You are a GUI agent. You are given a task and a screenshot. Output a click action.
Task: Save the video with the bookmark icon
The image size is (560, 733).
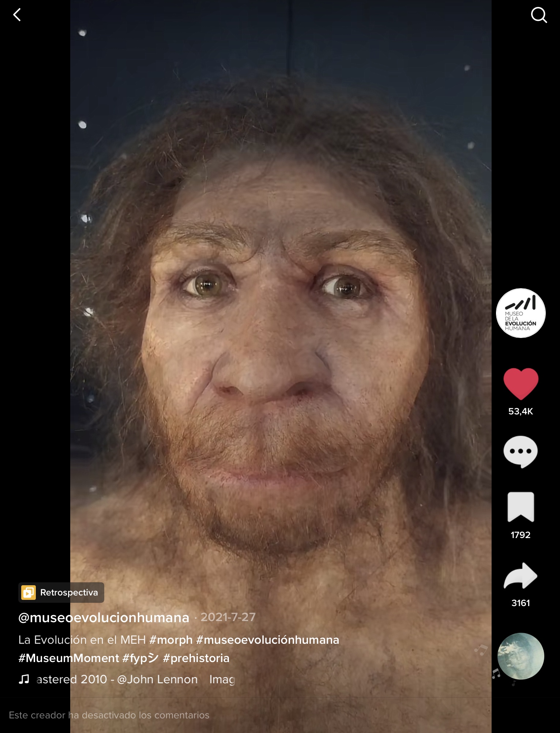click(520, 507)
